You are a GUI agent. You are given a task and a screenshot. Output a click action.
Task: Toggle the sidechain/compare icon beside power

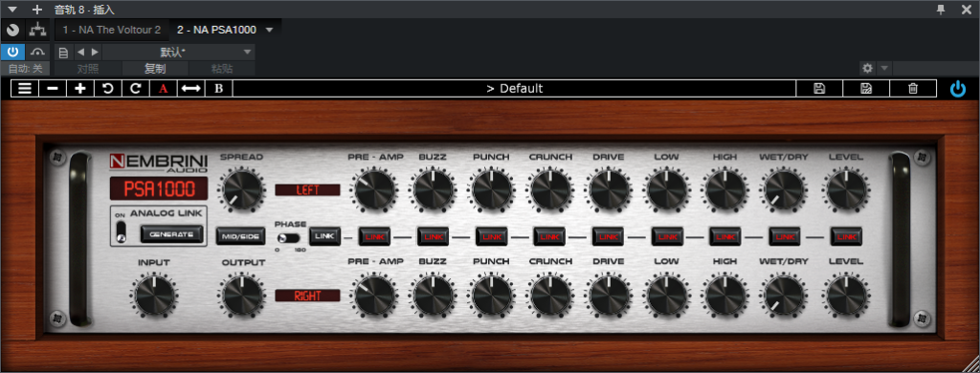[38, 52]
